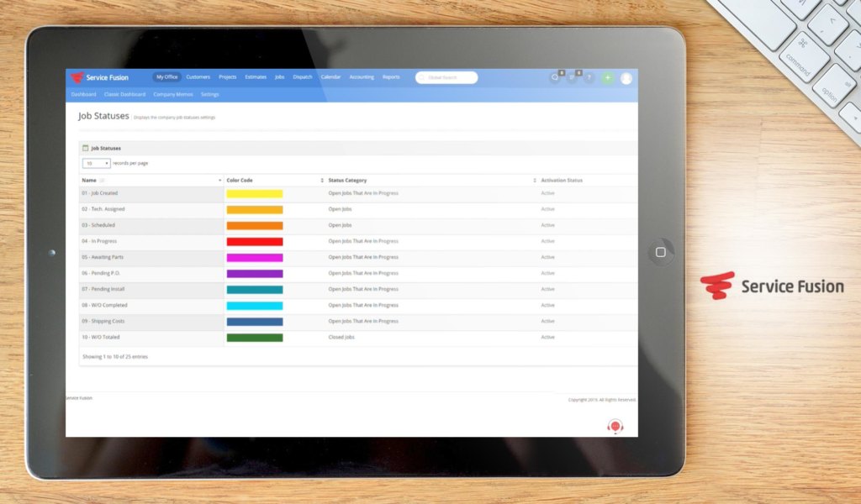Image resolution: width=861 pixels, height=504 pixels.
Task: Click the Job Statuses panel table icon
Action: coord(86,148)
